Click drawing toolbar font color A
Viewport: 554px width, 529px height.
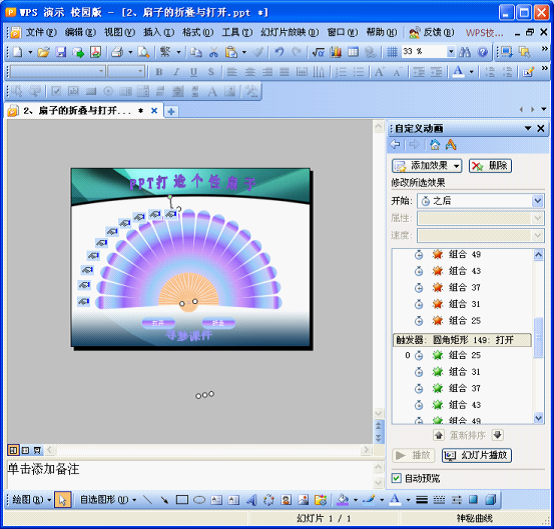395,500
